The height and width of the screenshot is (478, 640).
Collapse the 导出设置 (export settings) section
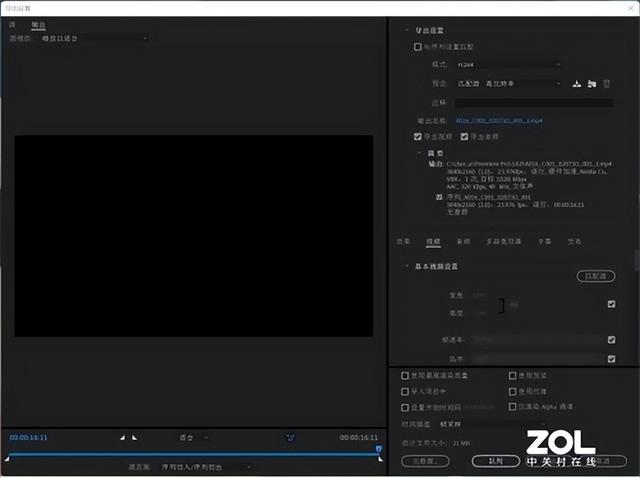(x=407, y=31)
